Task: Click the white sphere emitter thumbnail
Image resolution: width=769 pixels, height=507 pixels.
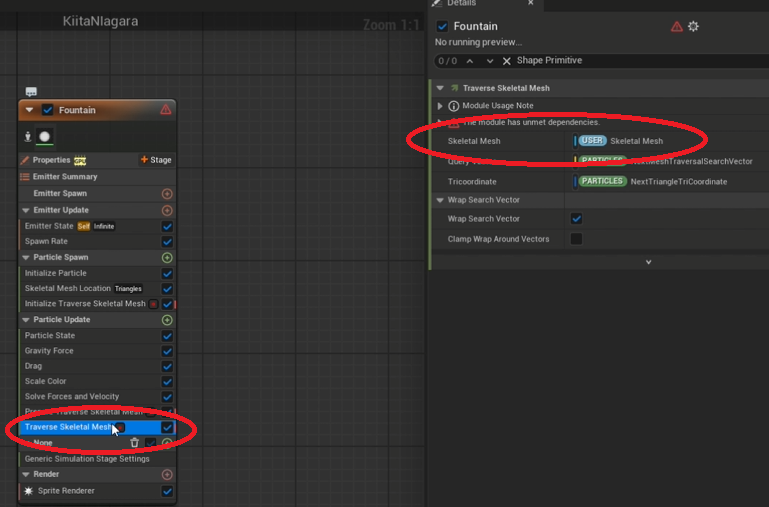Action: tap(45, 137)
